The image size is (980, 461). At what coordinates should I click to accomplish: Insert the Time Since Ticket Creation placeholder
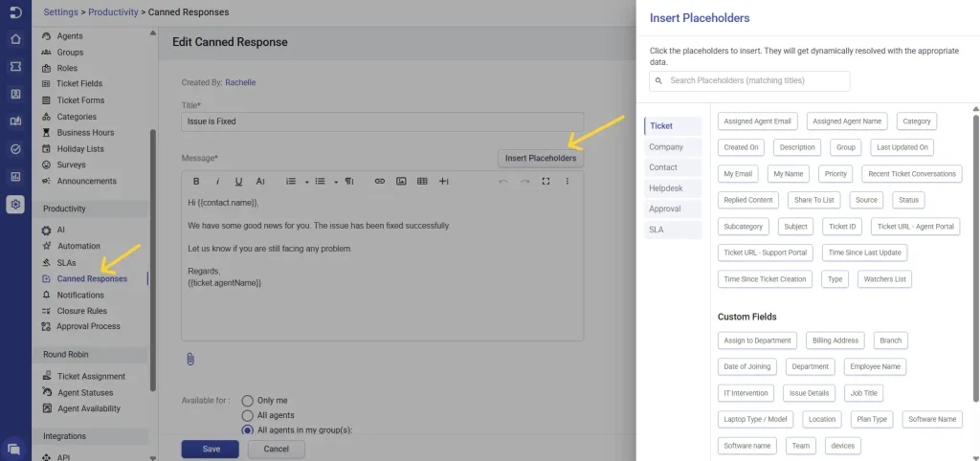pos(765,279)
